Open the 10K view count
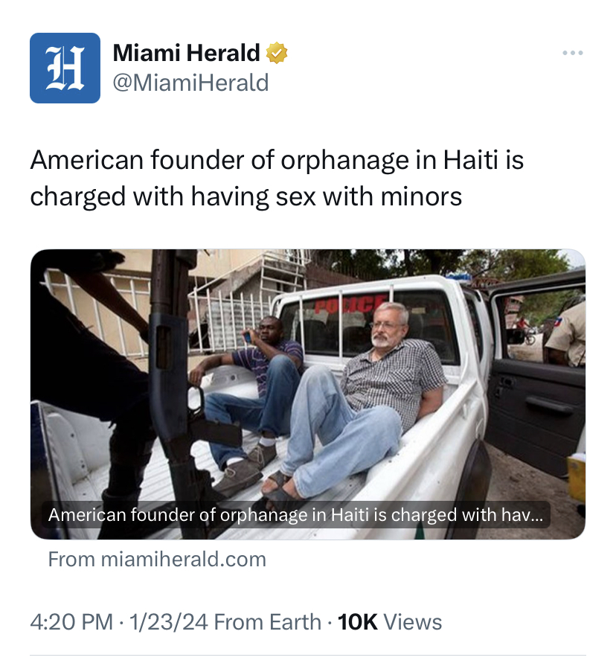The height and width of the screenshot is (672, 616). tap(358, 622)
